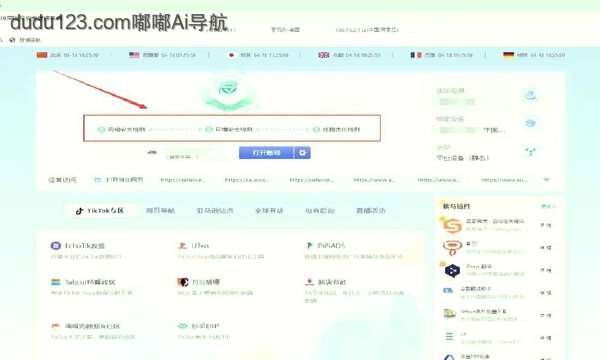Select the TikTok zone tab

(100, 210)
